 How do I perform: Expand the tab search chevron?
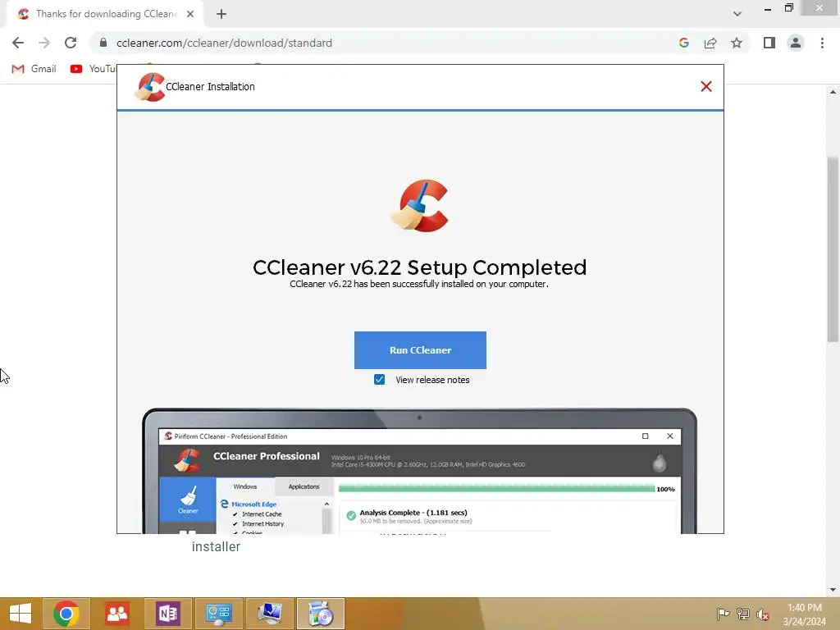[737, 14]
